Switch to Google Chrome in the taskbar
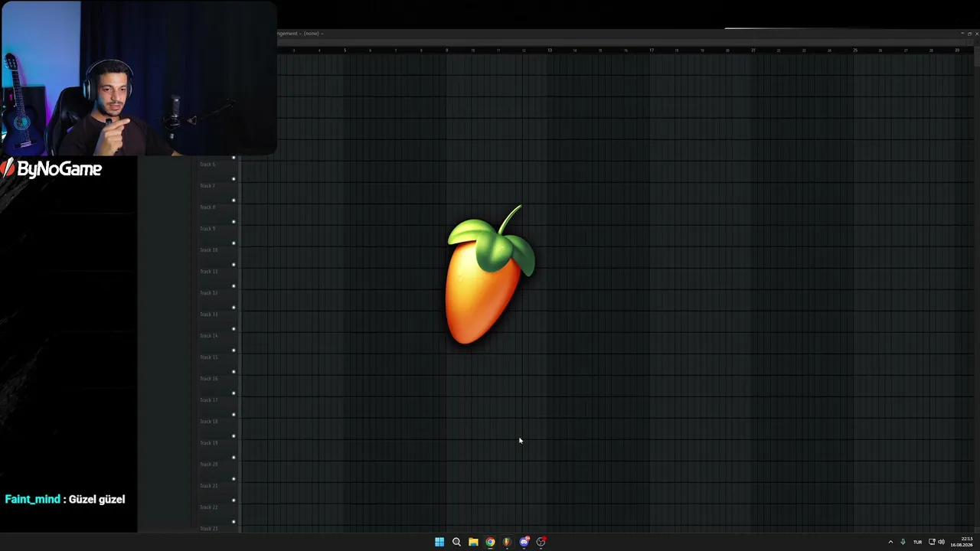980x551 pixels. (x=490, y=542)
